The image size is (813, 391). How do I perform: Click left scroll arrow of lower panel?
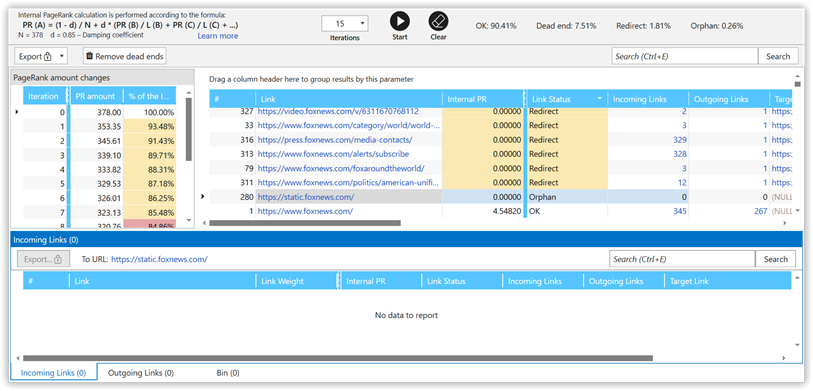[18, 358]
